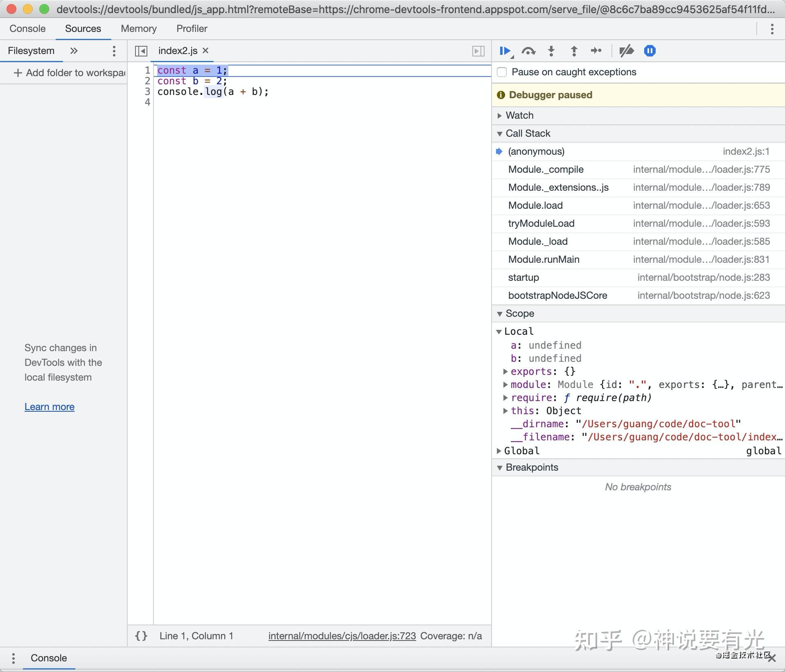This screenshot has width=785, height=672.
Task: Open the Profiler tab
Action: tap(191, 29)
